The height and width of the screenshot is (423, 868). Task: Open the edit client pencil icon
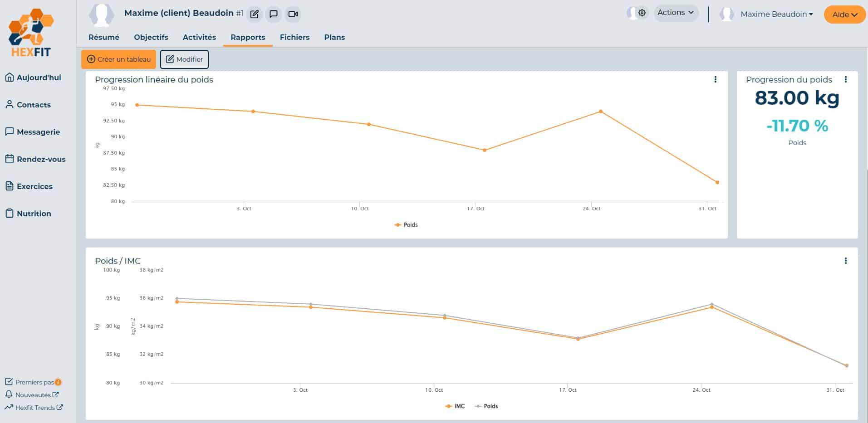[255, 14]
